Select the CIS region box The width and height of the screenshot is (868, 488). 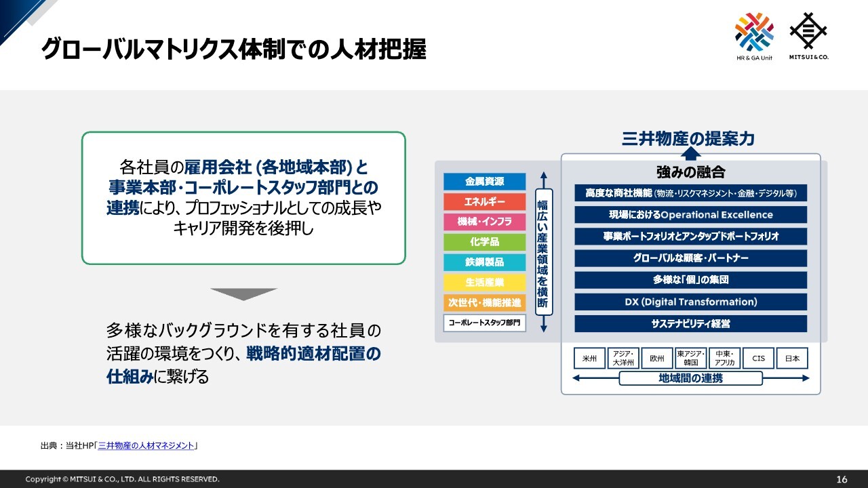pos(758,359)
